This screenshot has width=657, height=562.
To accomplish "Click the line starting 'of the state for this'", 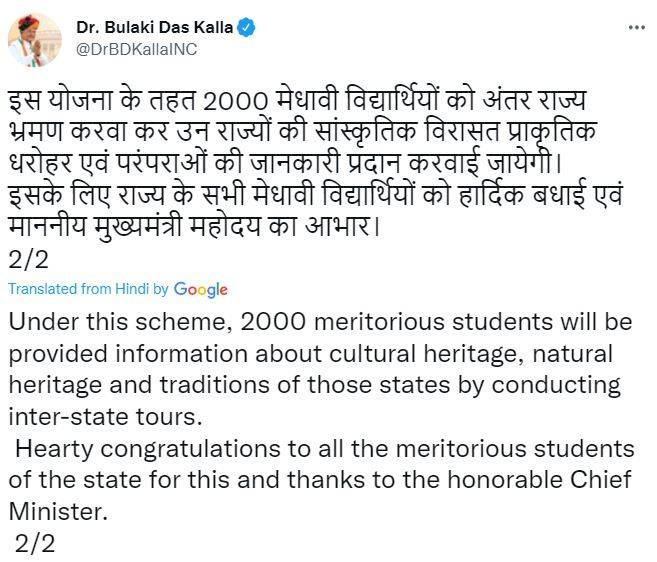I will (x=320, y=480).
